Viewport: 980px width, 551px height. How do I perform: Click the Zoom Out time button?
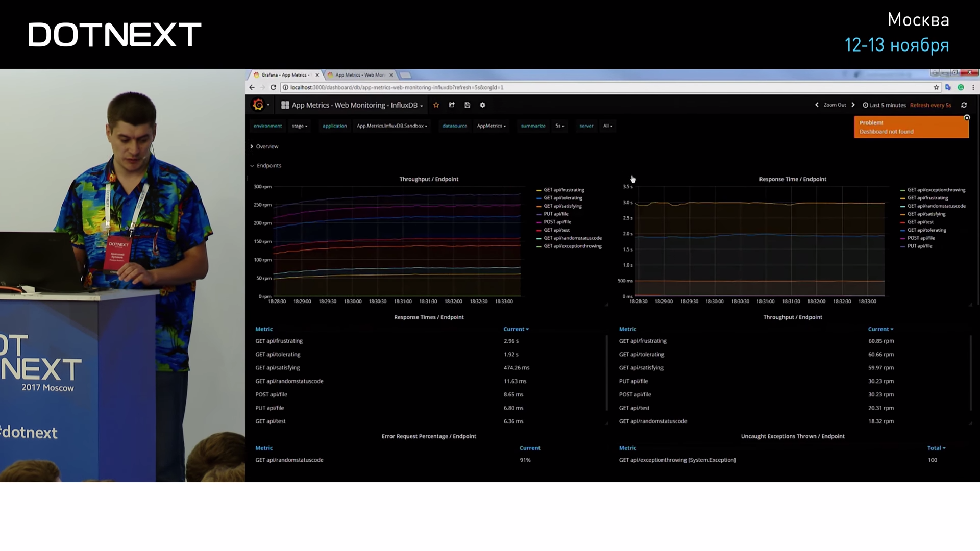[835, 105]
